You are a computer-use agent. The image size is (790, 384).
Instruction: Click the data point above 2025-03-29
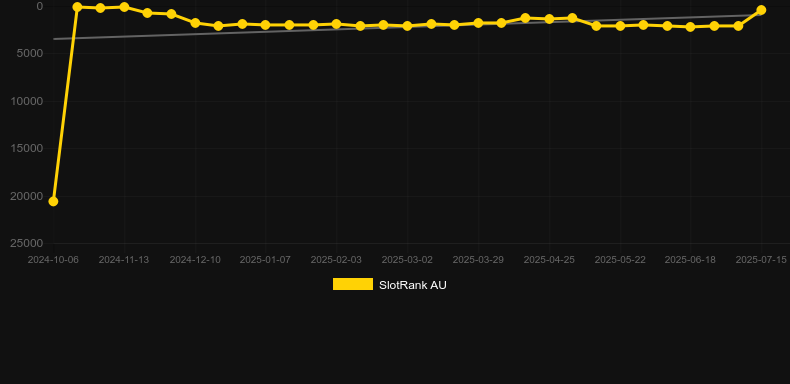coord(478,23)
